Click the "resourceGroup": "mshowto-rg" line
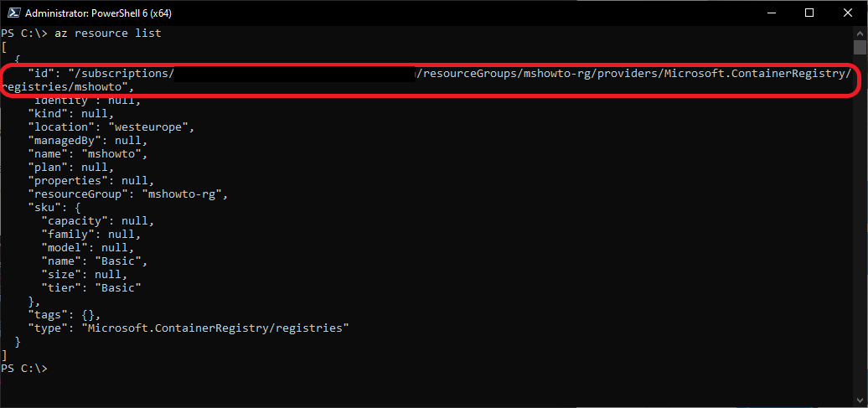The height and width of the screenshot is (408, 868). pos(128,194)
